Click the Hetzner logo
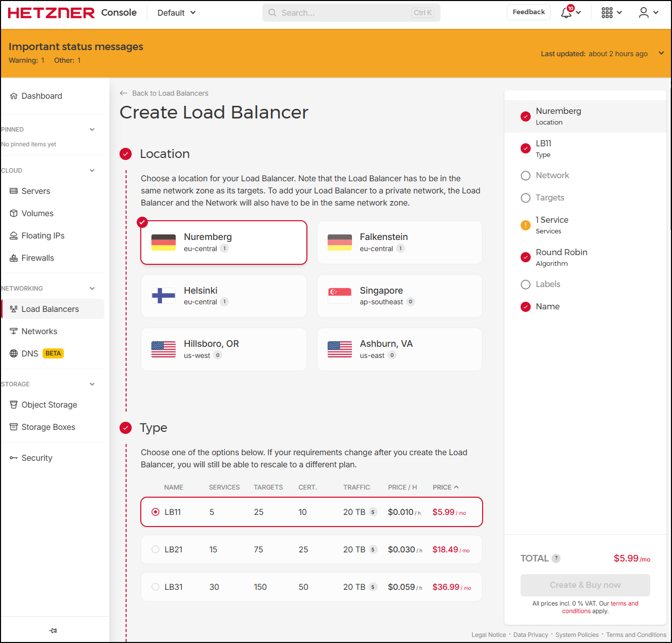Image resolution: width=672 pixels, height=643 pixels. (51, 13)
